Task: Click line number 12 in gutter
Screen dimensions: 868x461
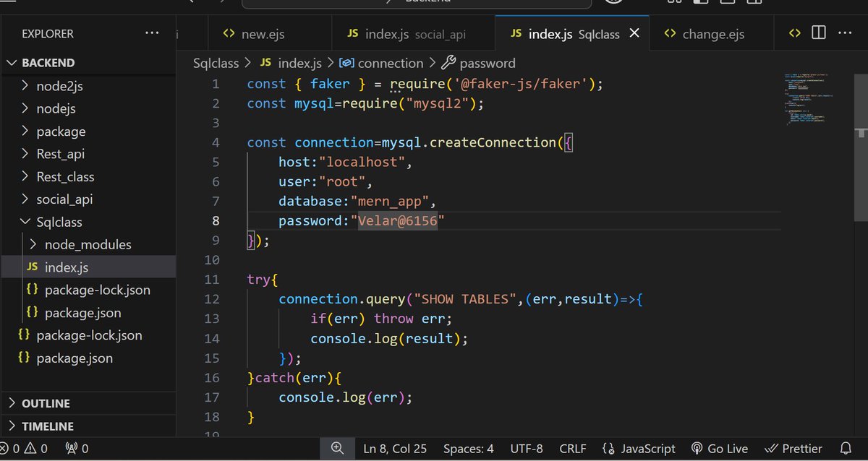Action: click(212, 298)
